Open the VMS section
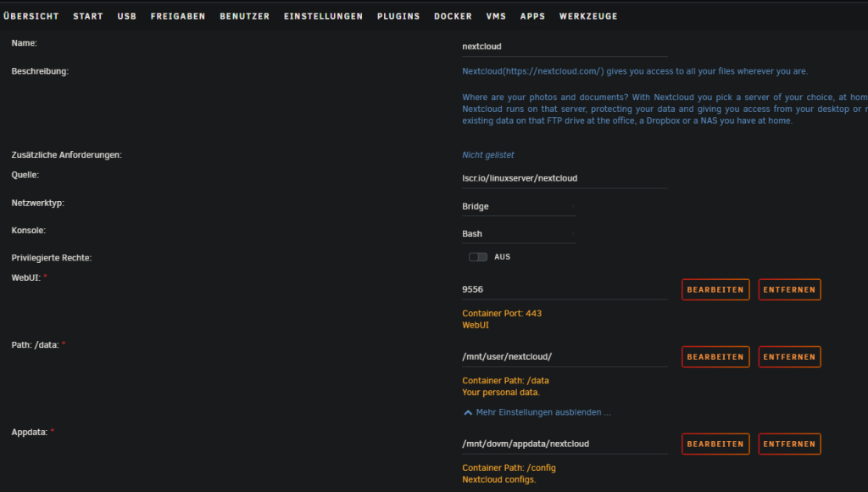868x492 pixels. (496, 16)
